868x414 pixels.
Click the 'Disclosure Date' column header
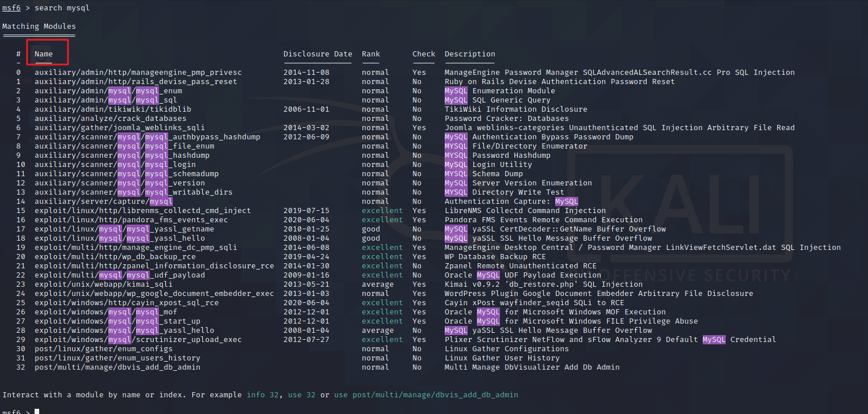pyautogui.click(x=318, y=54)
